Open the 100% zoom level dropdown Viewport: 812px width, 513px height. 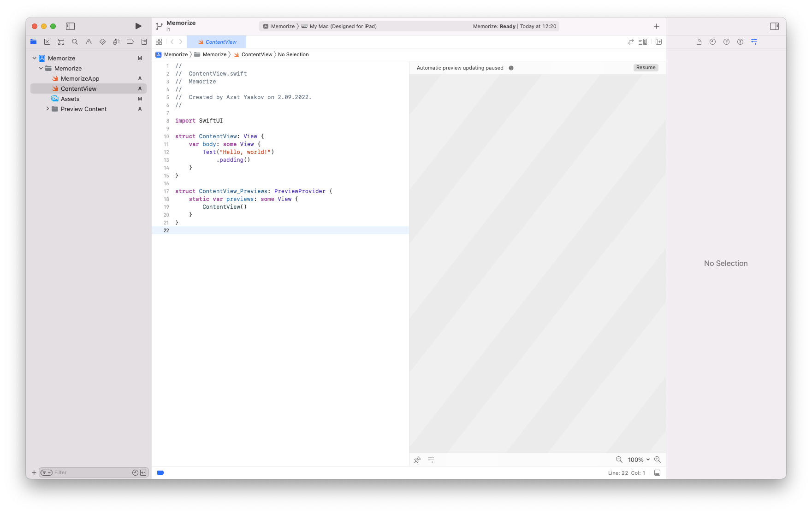[x=639, y=460]
